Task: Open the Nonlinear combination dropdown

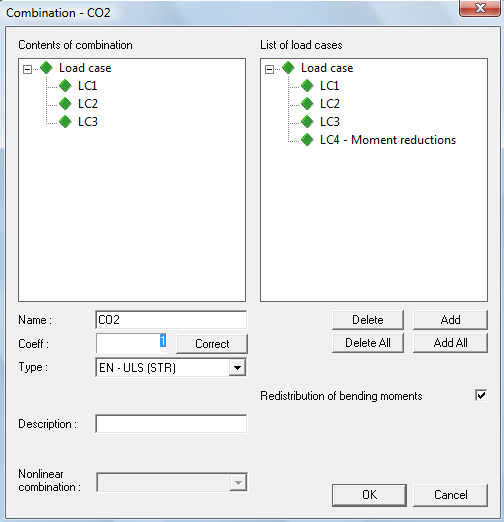Action: tap(238, 482)
